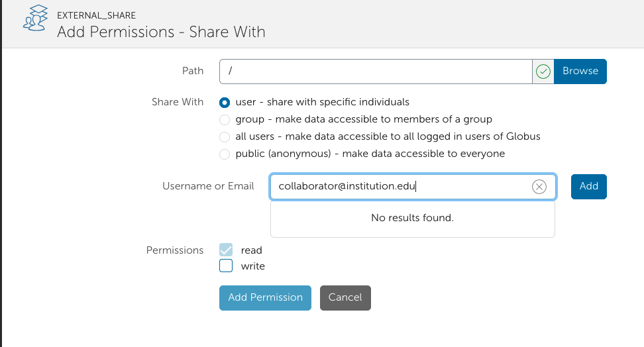Viewport: 644px width, 347px height.
Task: Click the Browse button for path
Action: pyautogui.click(x=580, y=72)
